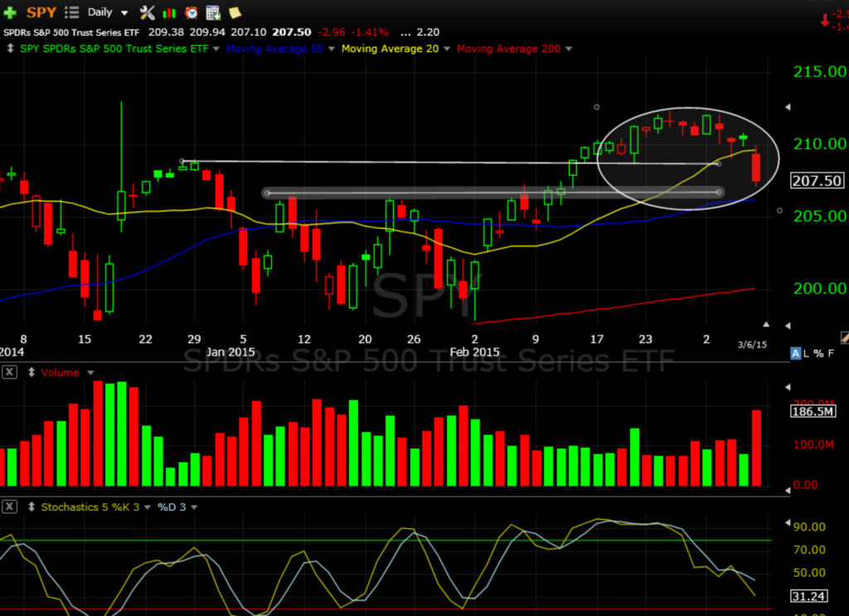The width and height of the screenshot is (849, 616).
Task: Select the L logarithmic scale toggle
Action: 806,353
